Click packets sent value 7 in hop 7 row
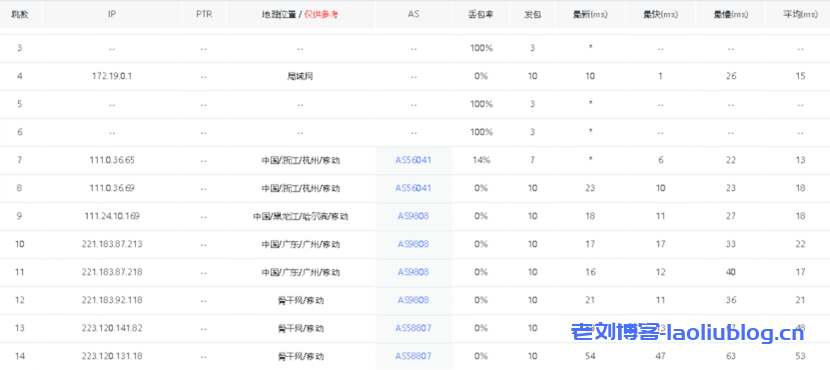This screenshot has width=830, height=370. click(533, 160)
